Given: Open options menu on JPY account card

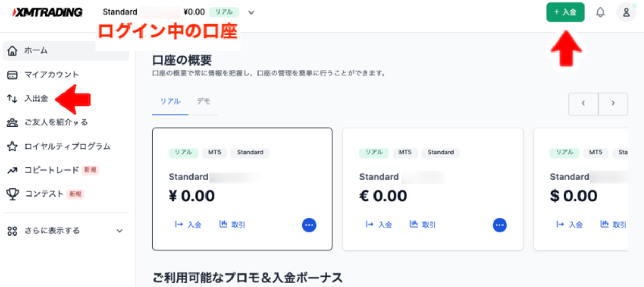Looking at the screenshot, I should [309, 225].
